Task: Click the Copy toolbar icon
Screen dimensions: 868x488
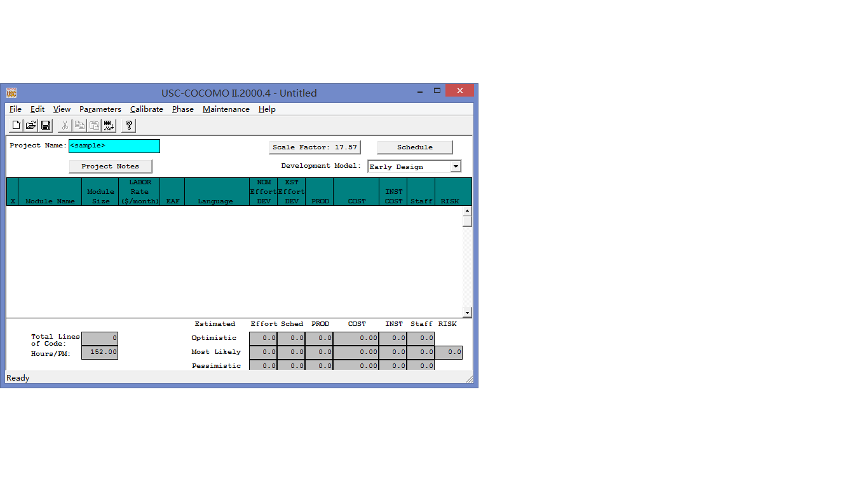Action: pyautogui.click(x=79, y=125)
